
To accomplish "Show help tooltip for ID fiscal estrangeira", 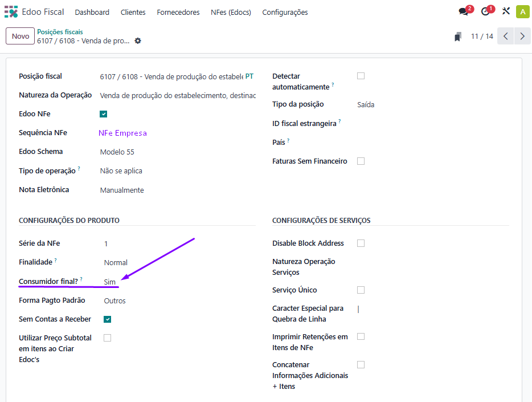I will pyautogui.click(x=339, y=121).
